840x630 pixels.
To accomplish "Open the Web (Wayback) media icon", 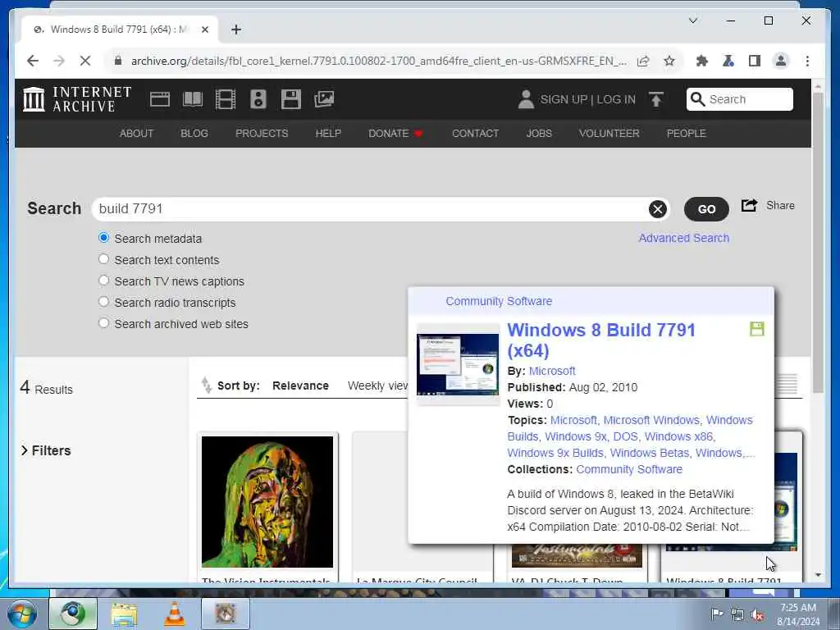I will [160, 99].
